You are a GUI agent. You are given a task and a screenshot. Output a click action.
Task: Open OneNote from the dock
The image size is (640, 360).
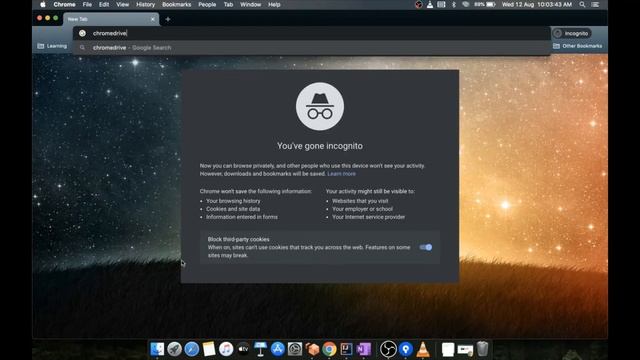point(363,349)
